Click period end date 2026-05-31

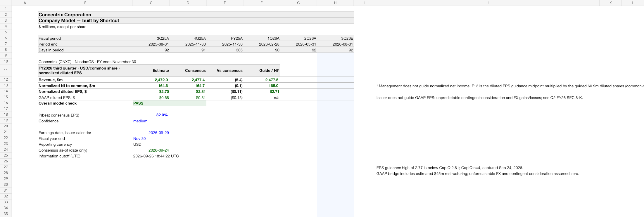tap(298, 44)
